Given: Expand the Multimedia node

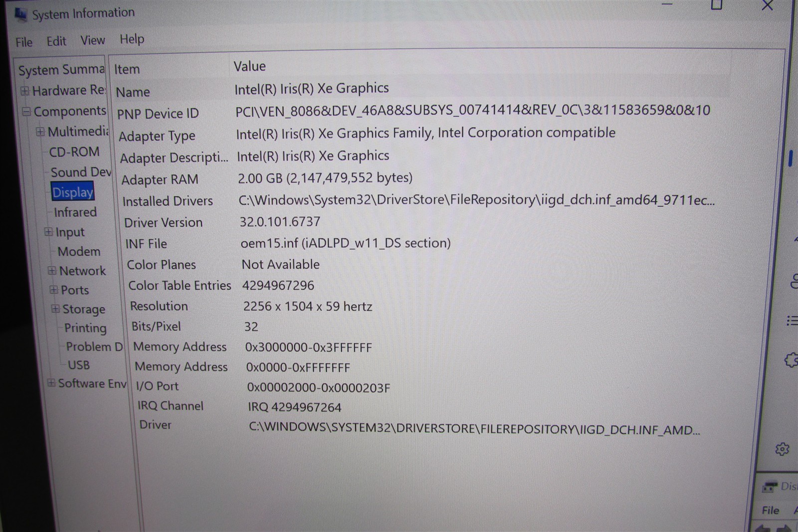Looking at the screenshot, I should [x=40, y=132].
